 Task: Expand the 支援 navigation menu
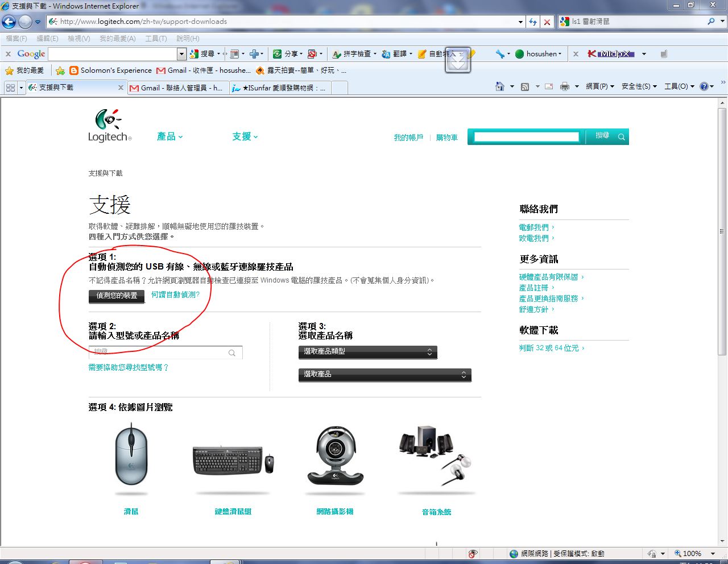tap(245, 136)
